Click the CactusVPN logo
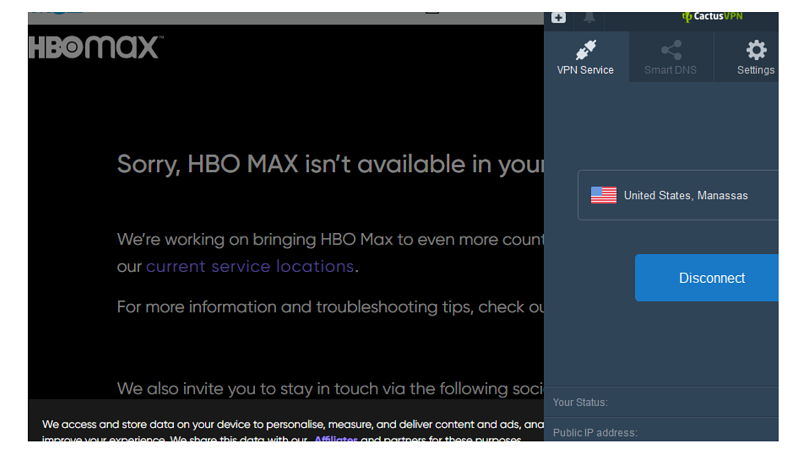 (x=712, y=16)
